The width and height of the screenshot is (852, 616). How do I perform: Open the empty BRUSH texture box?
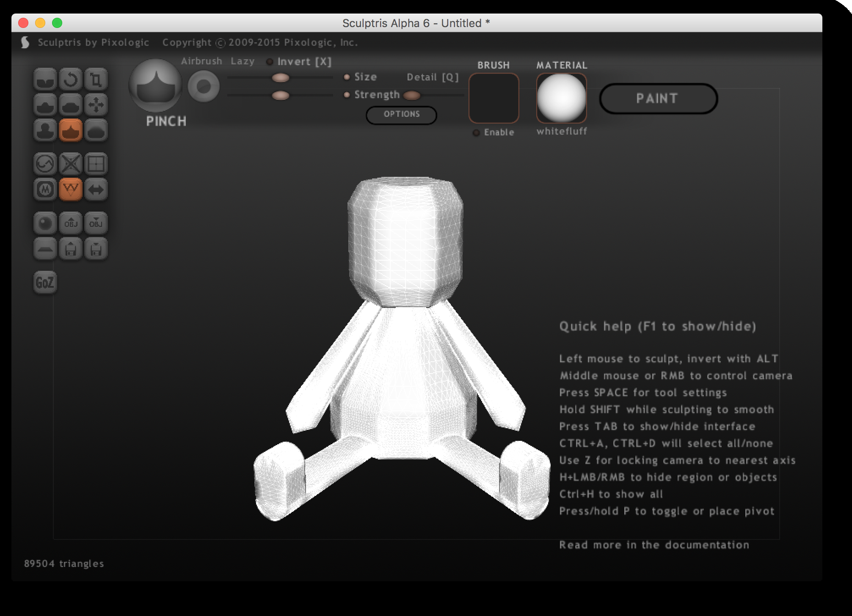click(494, 98)
